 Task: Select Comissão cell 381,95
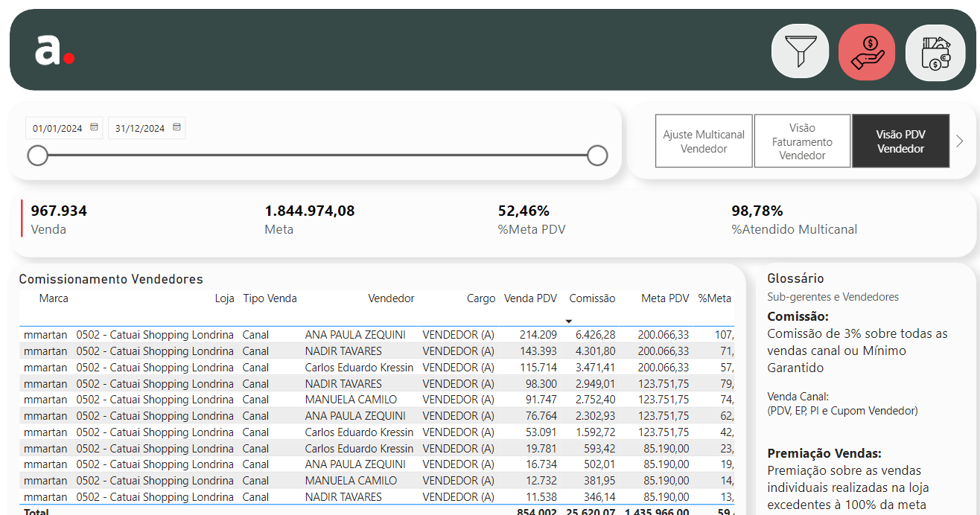pos(600,481)
